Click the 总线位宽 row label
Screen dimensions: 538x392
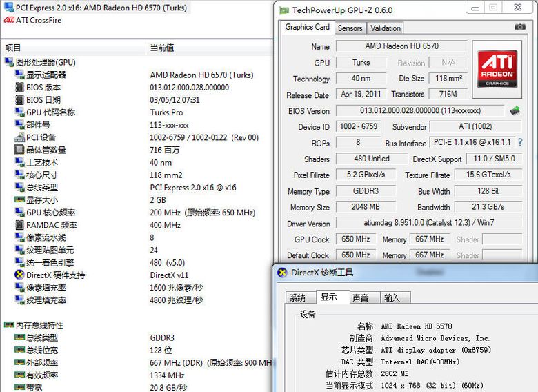42,350
